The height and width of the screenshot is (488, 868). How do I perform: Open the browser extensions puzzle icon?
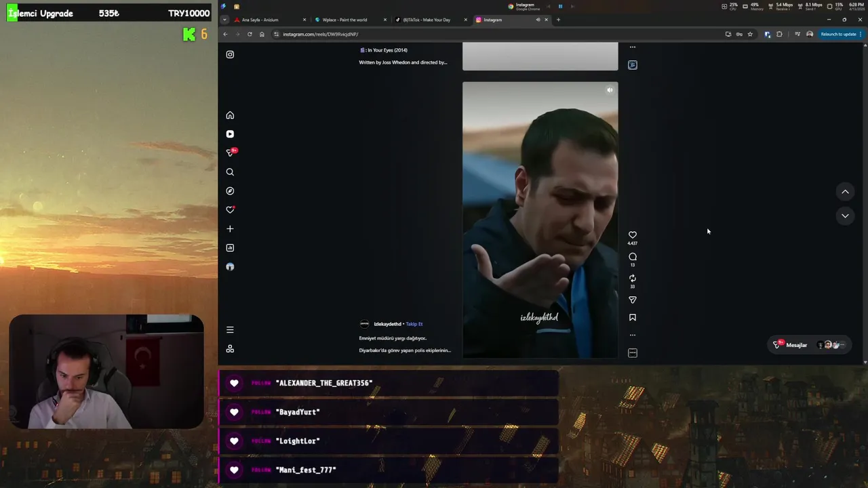pos(779,34)
